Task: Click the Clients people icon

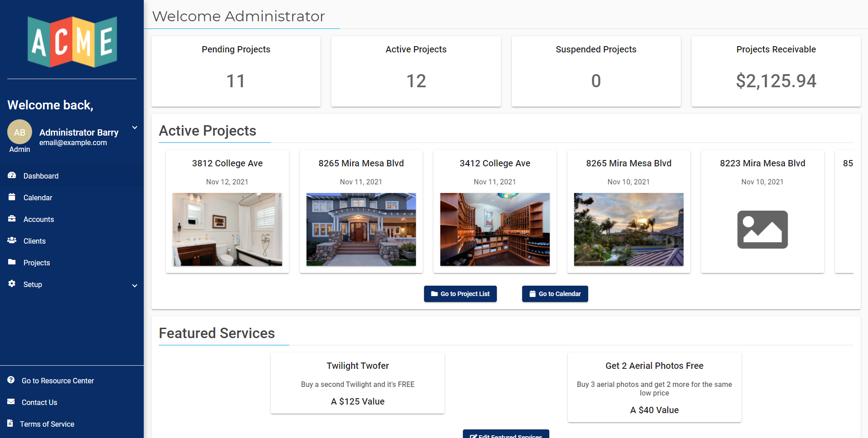Action: pos(12,240)
